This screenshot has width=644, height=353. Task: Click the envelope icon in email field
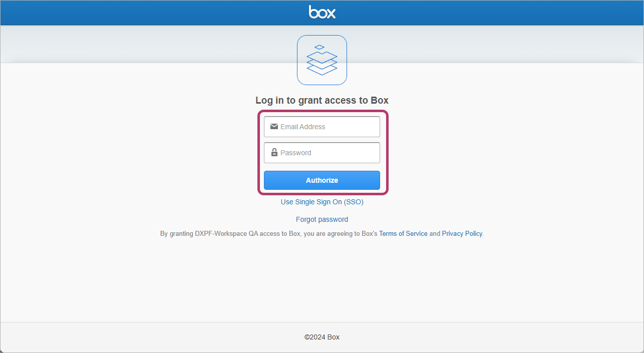(x=274, y=127)
